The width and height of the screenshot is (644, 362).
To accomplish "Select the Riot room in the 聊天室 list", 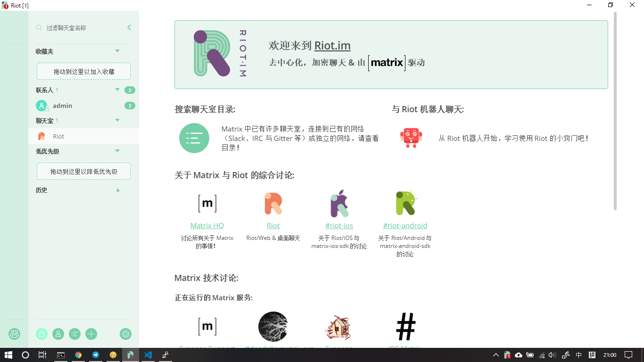I will 83,136.
